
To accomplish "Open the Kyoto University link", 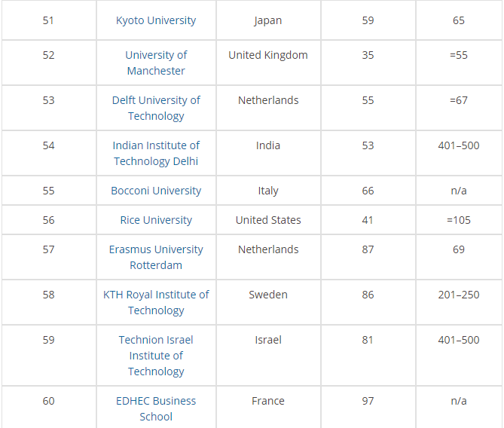I will click(x=156, y=20).
